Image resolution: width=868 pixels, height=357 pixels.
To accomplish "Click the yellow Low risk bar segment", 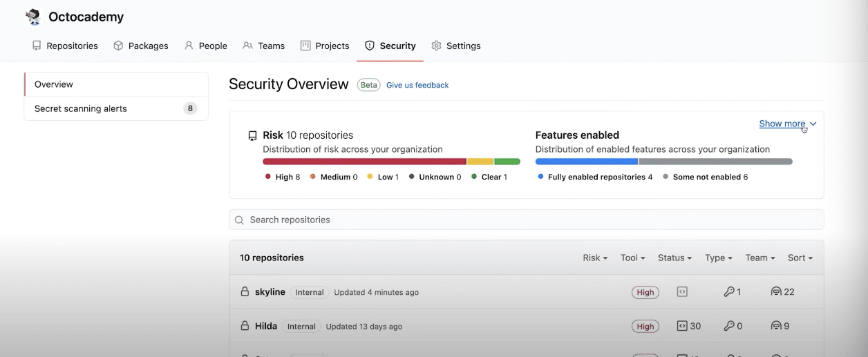I will pos(480,162).
